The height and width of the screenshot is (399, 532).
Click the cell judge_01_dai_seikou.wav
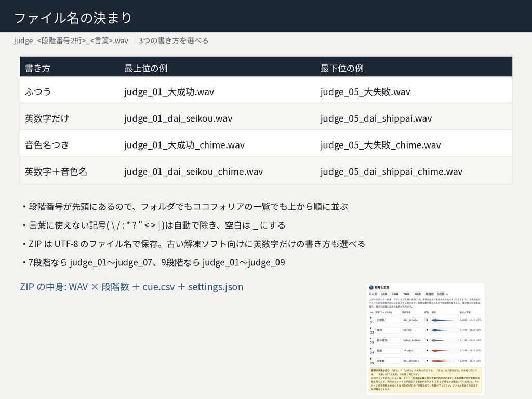(178, 118)
